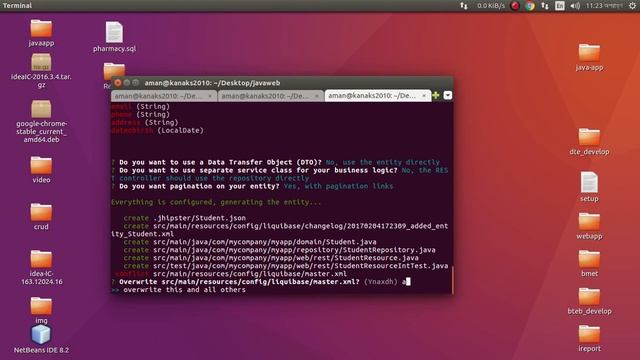Click the Chrome indicator in top panel

pyautogui.click(x=530, y=6)
